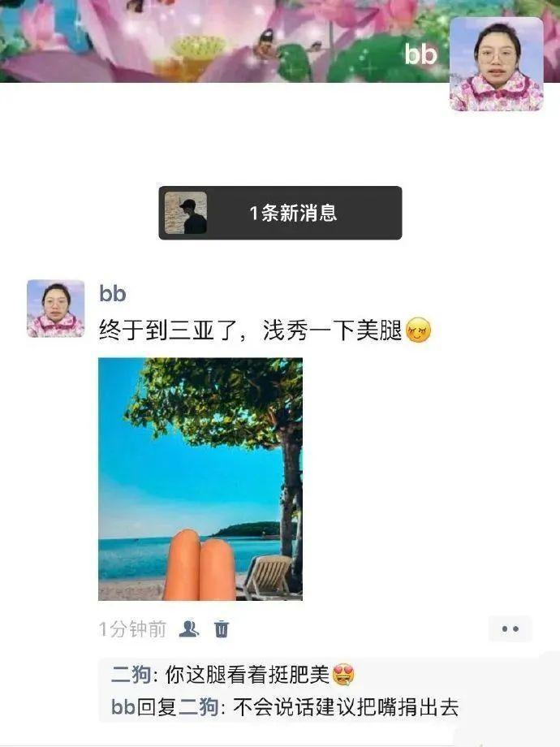This screenshot has width=560, height=747.
Task: Tap the reply 不会说话建议把嘴捐出去
Action: (x=346, y=707)
